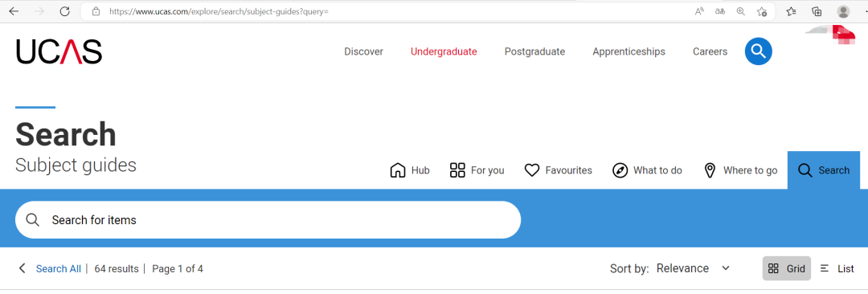Open What to do compass icon

[620, 170]
